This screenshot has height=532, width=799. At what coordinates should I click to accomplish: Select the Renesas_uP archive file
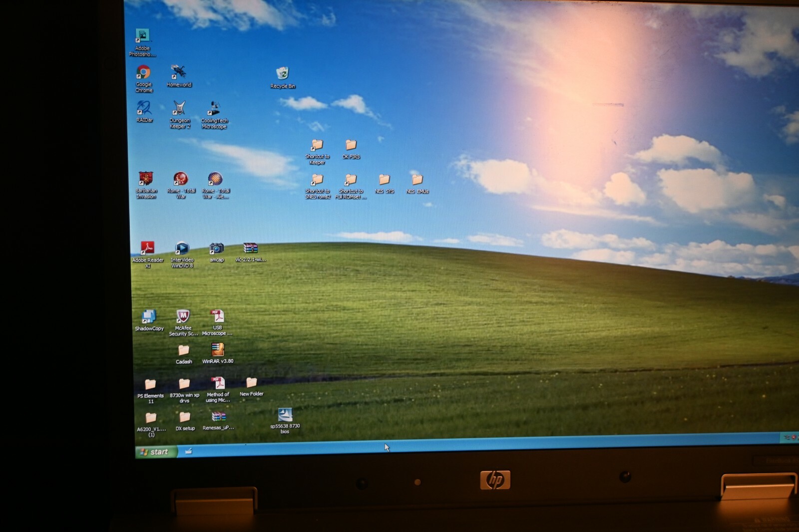(x=218, y=421)
